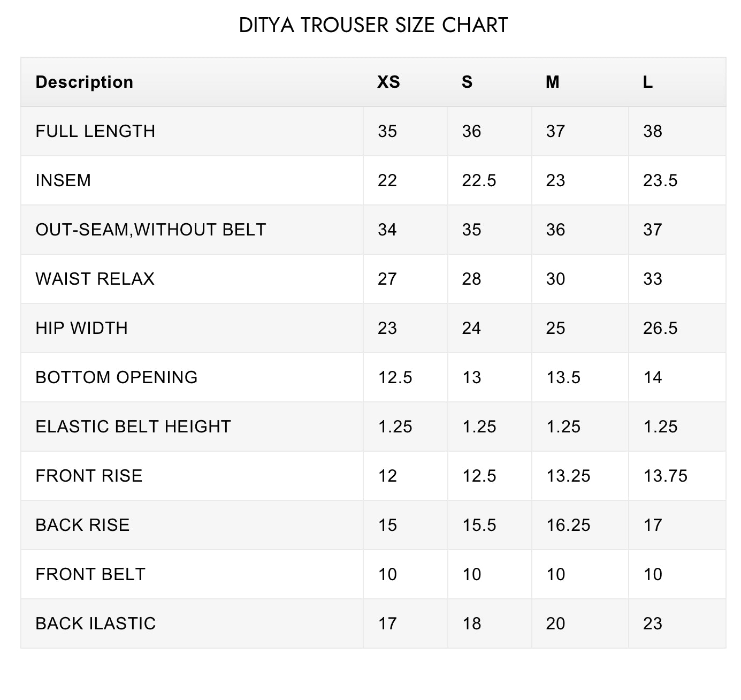
Task: Select the HIP WIDTH row label
Action: click(x=81, y=328)
